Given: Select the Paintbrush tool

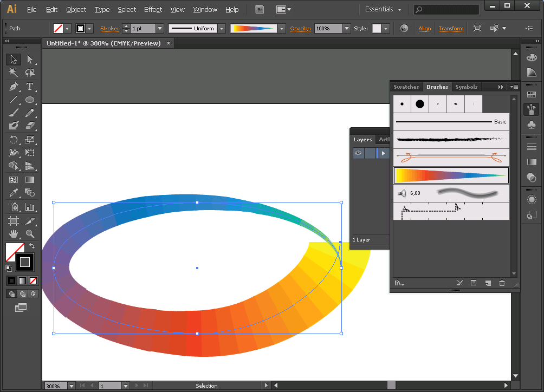Looking at the screenshot, I should [13, 113].
